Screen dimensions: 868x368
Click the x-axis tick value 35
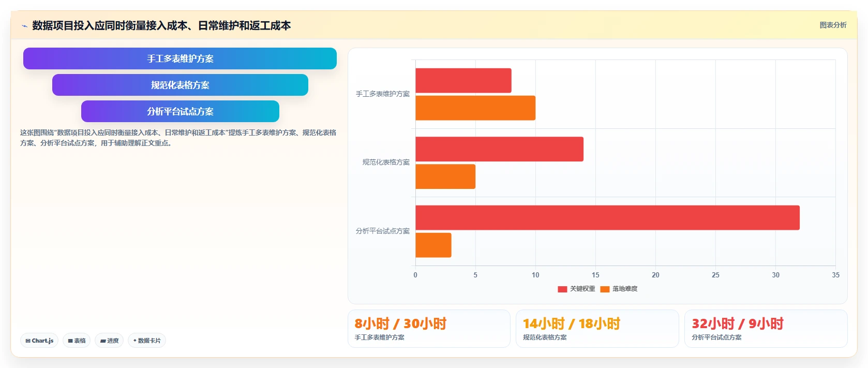(x=835, y=275)
